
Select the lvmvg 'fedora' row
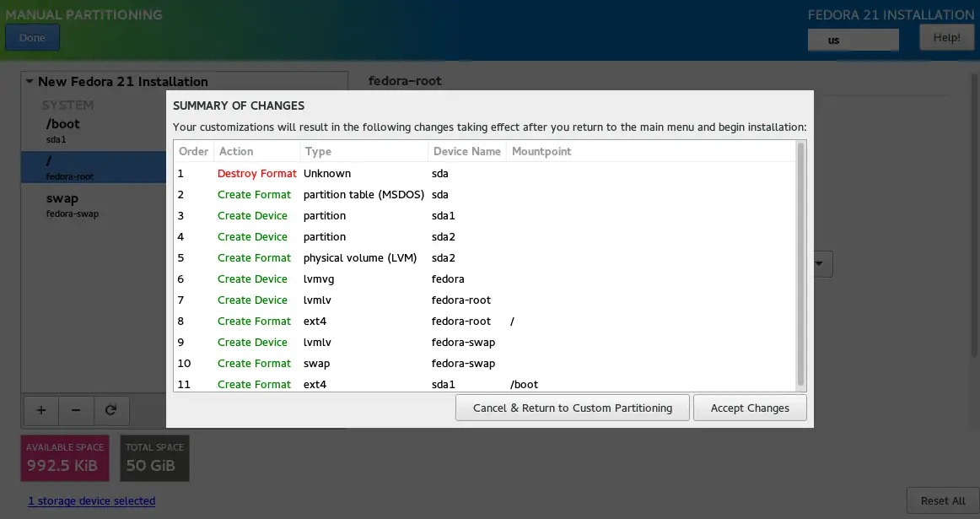tap(484, 278)
